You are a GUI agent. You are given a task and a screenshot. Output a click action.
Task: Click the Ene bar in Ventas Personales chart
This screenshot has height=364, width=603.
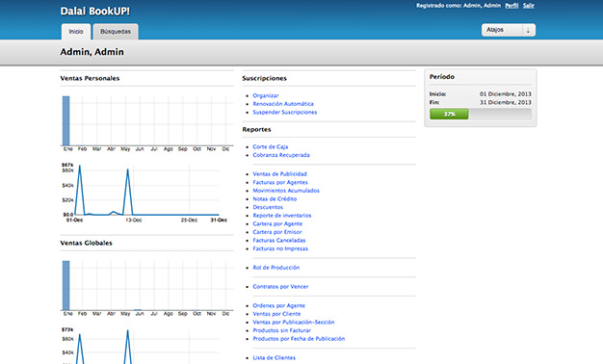[66, 120]
